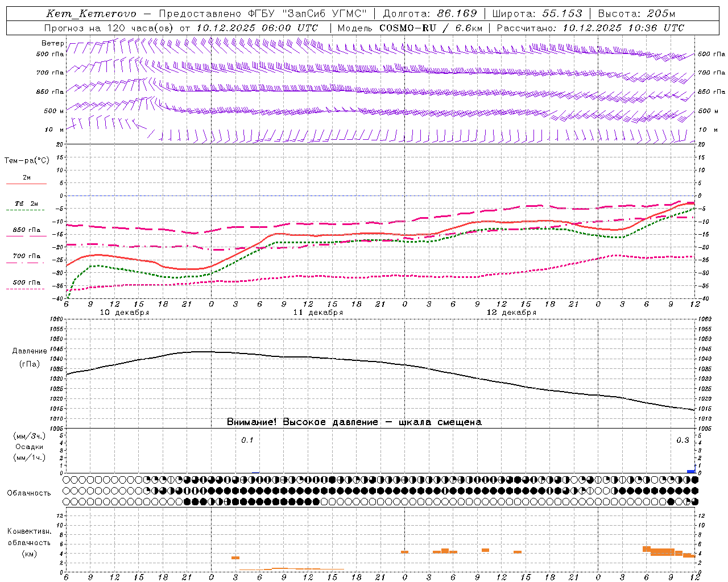728x582 pixels.
Task: Click the -40 value on right temperature axis
Action: pyautogui.click(x=704, y=299)
